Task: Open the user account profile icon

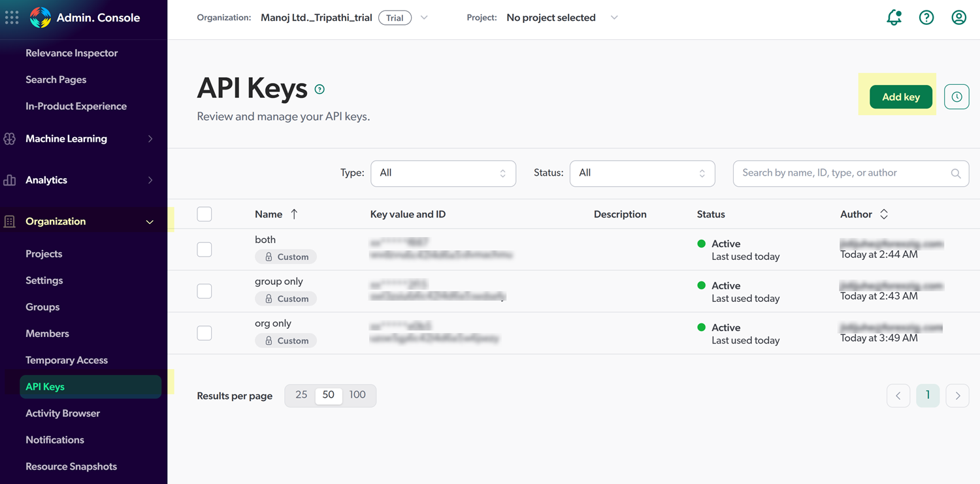Action: coord(958,18)
